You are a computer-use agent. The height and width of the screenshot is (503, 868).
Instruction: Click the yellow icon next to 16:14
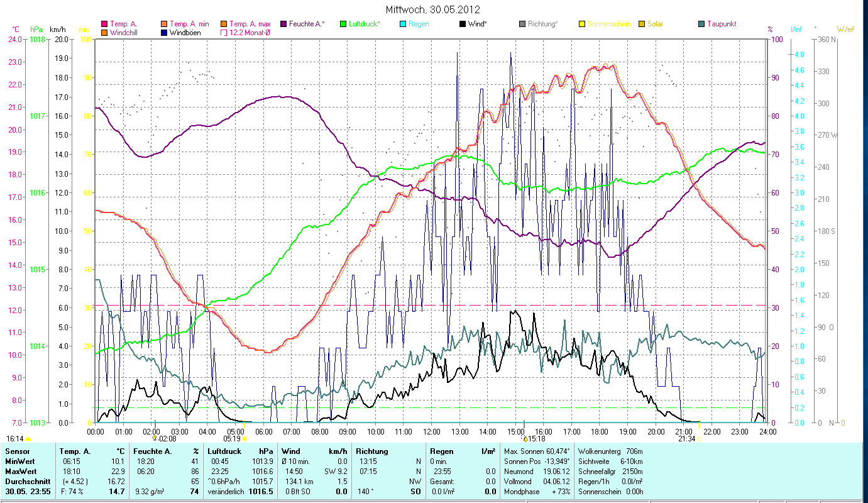point(28,438)
